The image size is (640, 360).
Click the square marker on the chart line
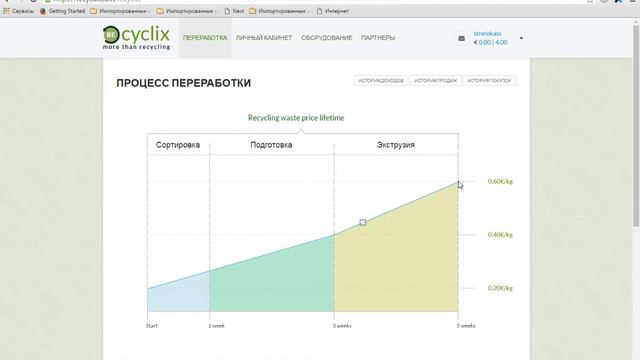pos(363,222)
